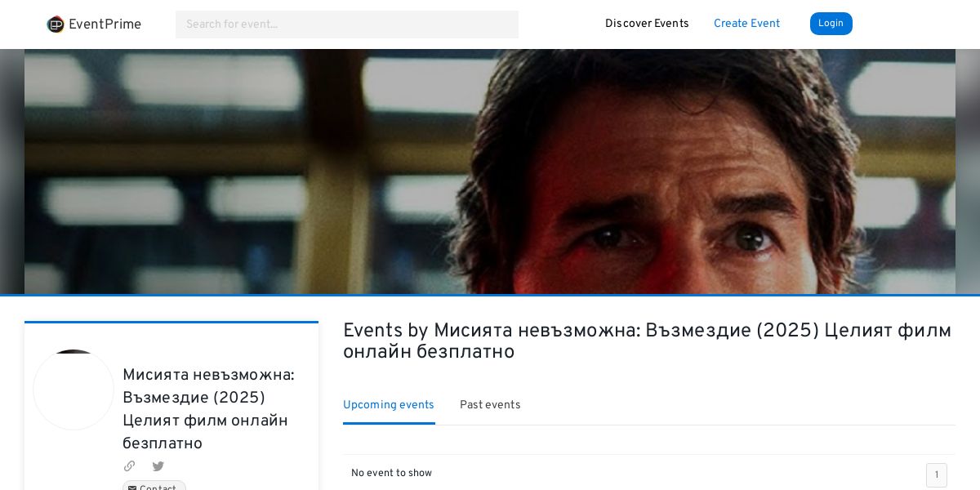Screen dimensions: 980x490
Task: Click the organizer's round profile avatar
Action: point(73,390)
